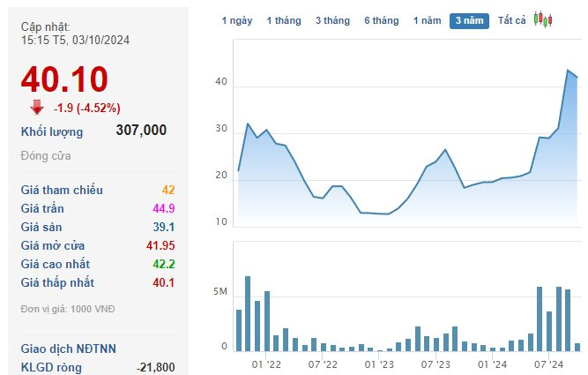
Task: Switch to the candlestick chart view icon
Action: (x=542, y=20)
